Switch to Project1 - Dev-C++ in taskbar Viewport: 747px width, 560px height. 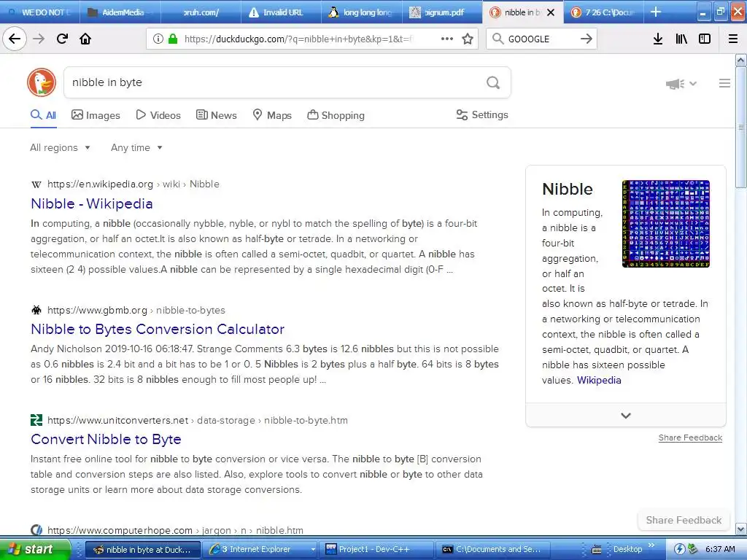pyautogui.click(x=376, y=550)
